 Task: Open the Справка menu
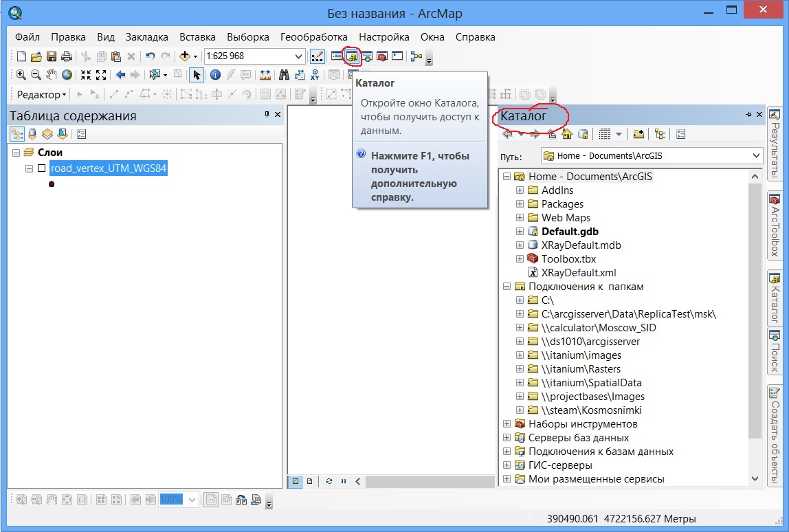click(x=476, y=37)
